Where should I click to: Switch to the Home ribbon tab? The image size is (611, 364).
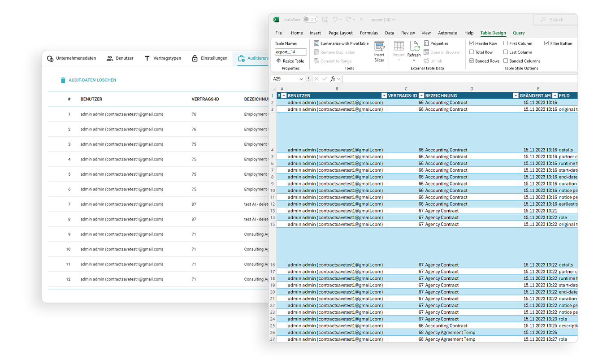pyautogui.click(x=297, y=33)
